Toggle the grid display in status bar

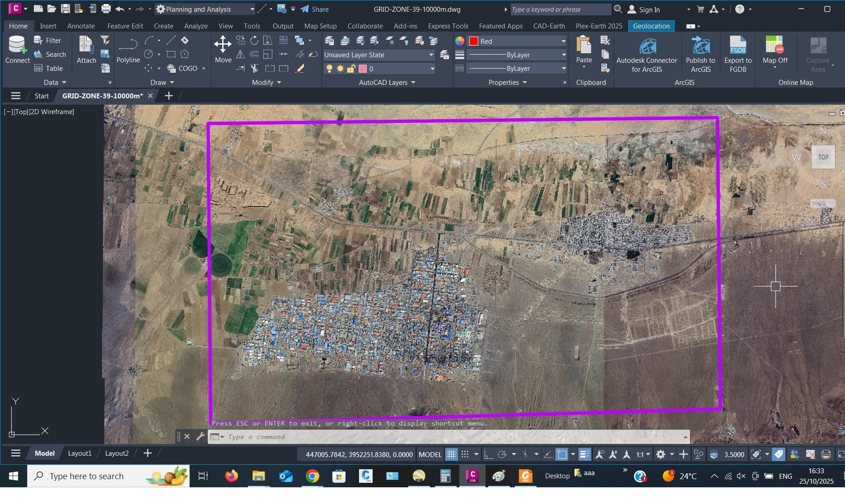(451, 454)
